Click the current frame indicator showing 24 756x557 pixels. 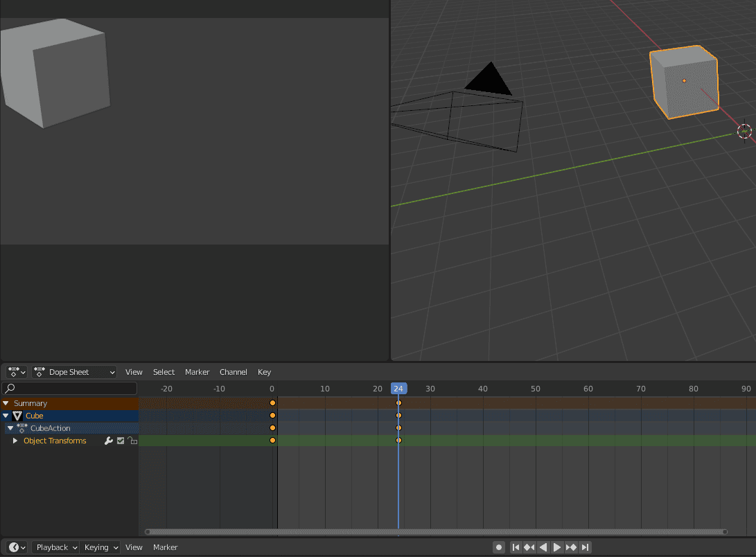point(398,389)
